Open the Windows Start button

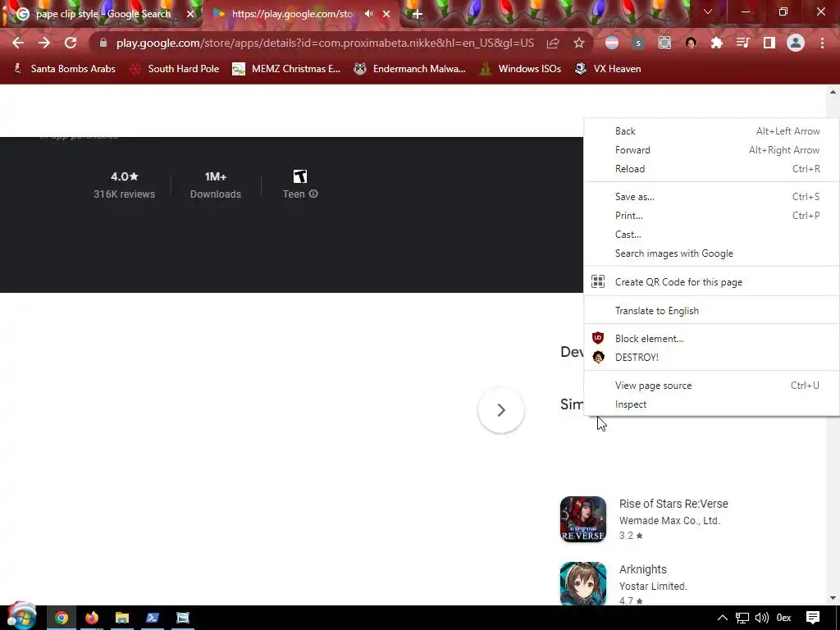21,617
